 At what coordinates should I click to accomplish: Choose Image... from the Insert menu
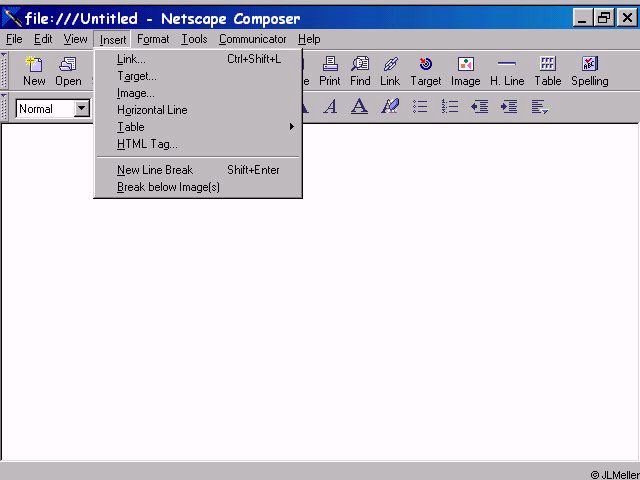coord(198,93)
